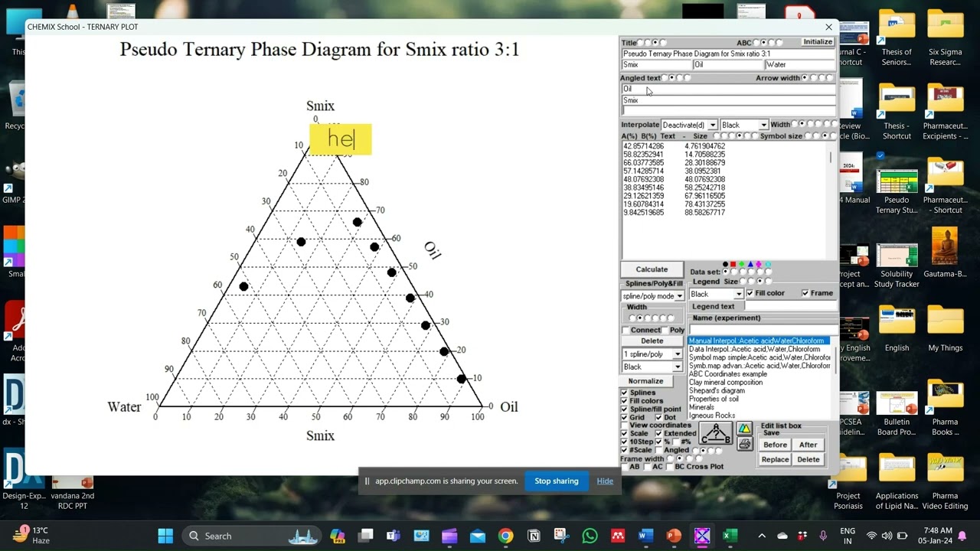Select the black circle data set symbol
Screen dimensions: 980x551
pyautogui.click(x=725, y=265)
